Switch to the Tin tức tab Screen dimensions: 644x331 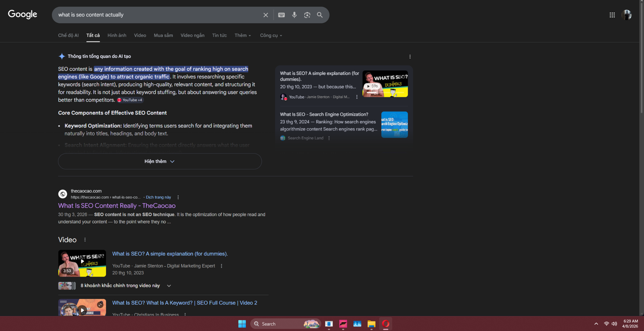point(219,36)
